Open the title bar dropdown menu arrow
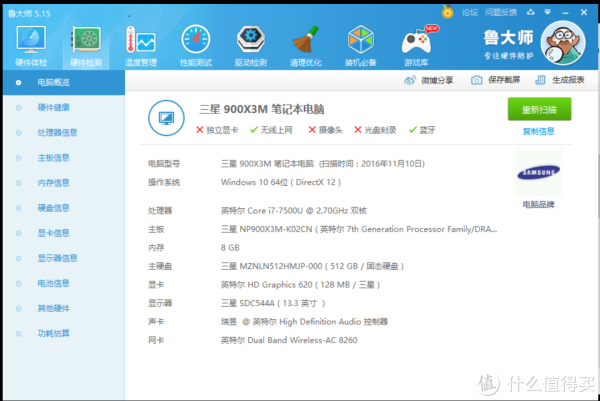This screenshot has height=401, width=600. pos(548,12)
